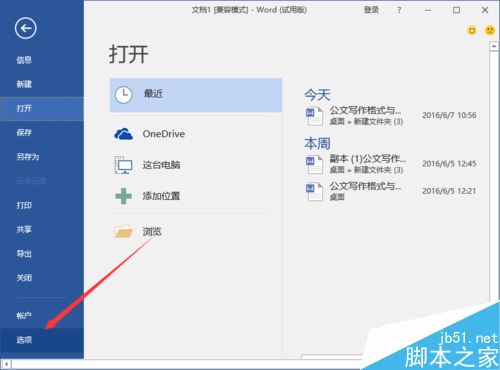Select the 最近 location label
The height and width of the screenshot is (370, 500).
(x=153, y=94)
